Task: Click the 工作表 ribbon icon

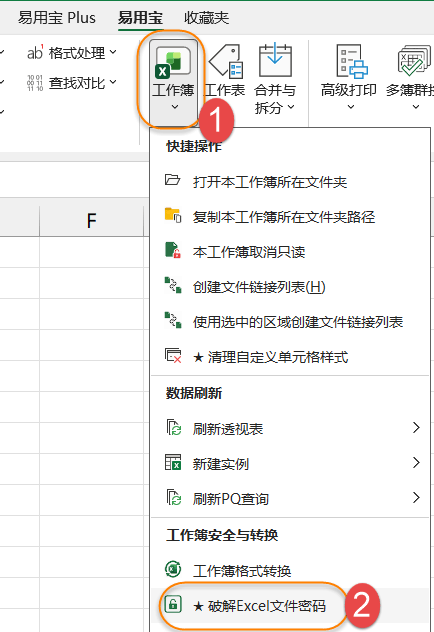Action: click(x=225, y=61)
